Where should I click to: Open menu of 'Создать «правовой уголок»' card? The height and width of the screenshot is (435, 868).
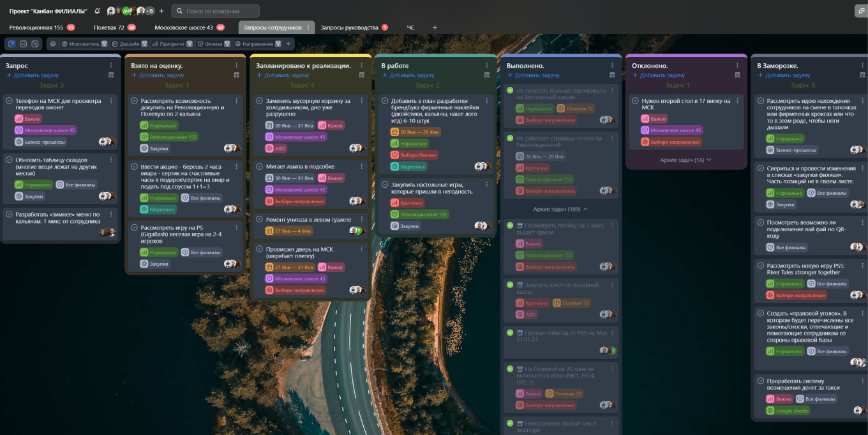[x=862, y=313]
